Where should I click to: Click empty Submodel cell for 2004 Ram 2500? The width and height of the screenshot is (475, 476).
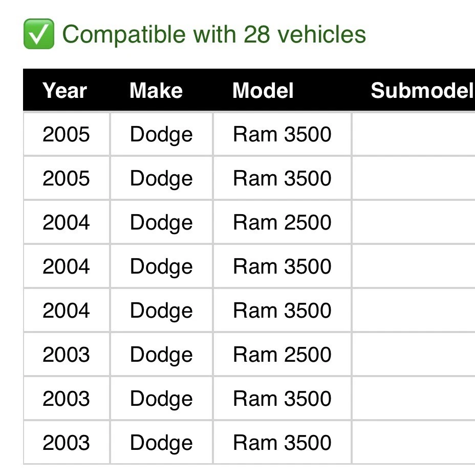tap(413, 222)
